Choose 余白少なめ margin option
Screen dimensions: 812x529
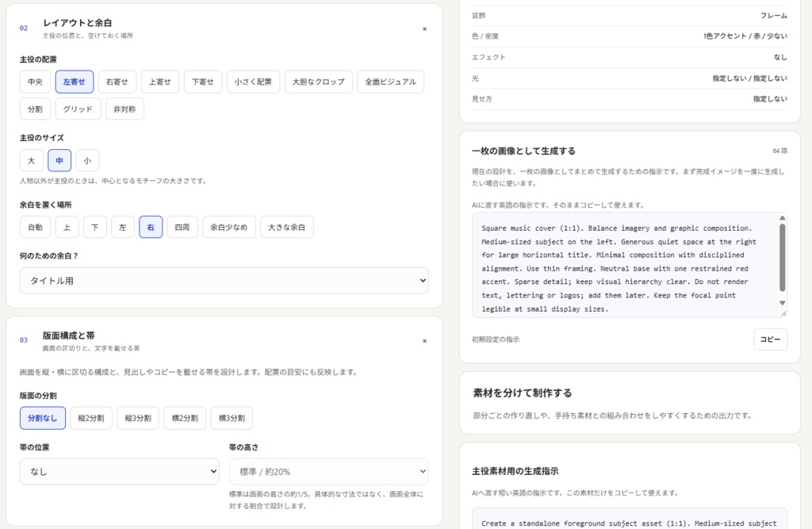tap(229, 228)
